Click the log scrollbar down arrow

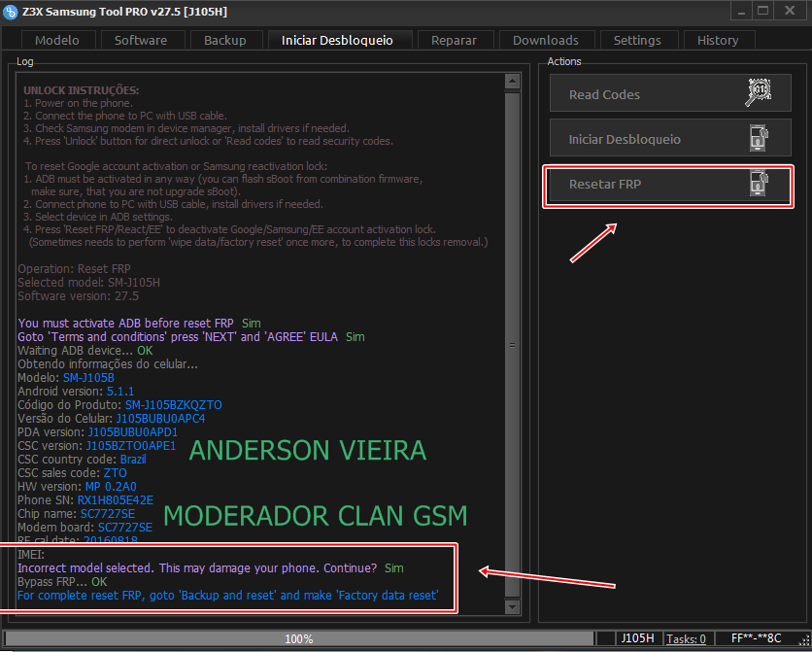tap(512, 606)
